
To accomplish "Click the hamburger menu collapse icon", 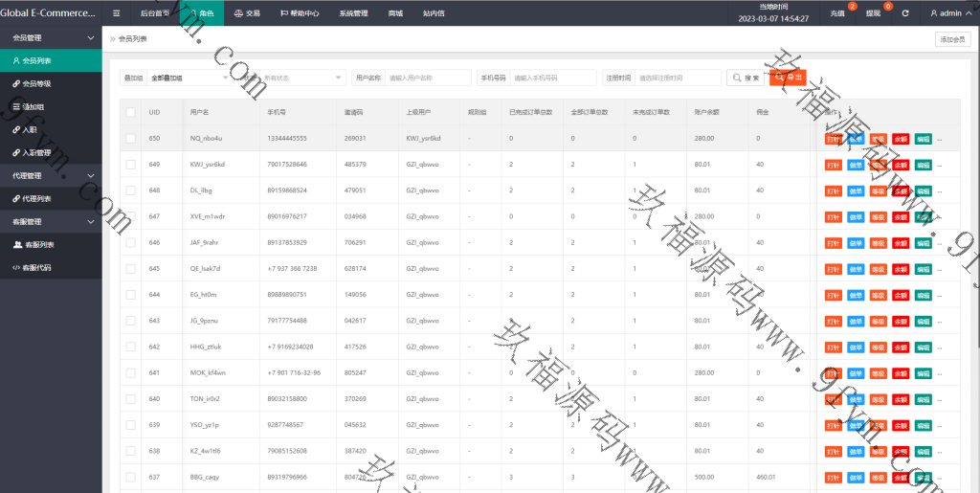I will pos(116,13).
